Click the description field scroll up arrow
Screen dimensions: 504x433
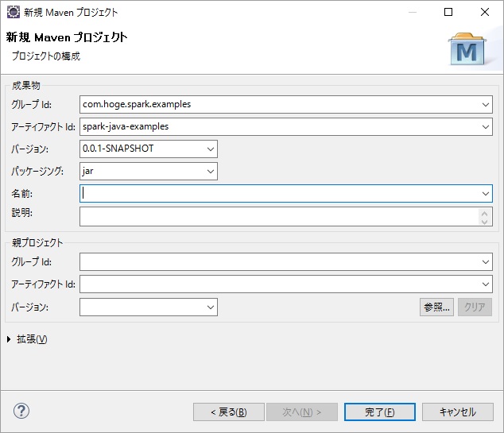pyautogui.click(x=485, y=213)
